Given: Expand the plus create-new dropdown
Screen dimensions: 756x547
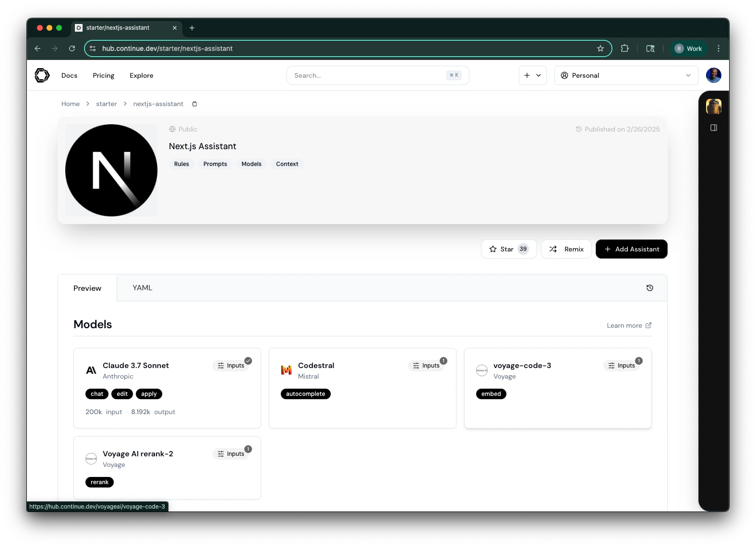Looking at the screenshot, I should click(533, 75).
